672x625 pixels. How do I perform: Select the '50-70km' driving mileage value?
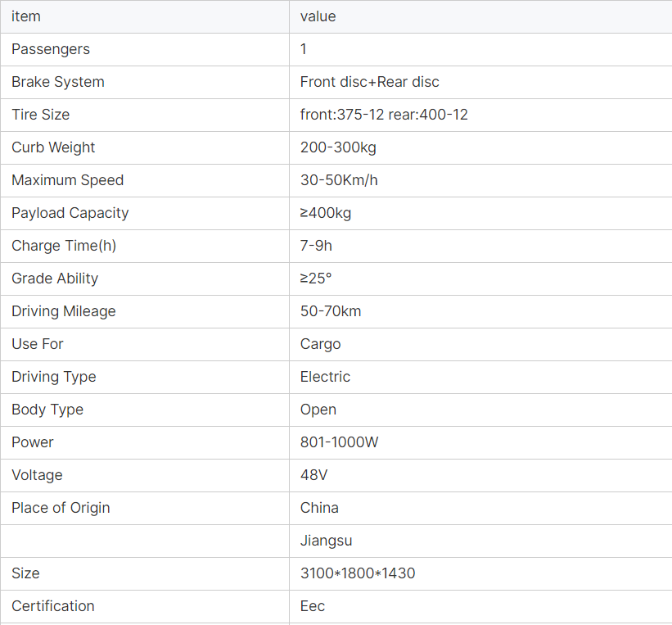click(x=331, y=311)
